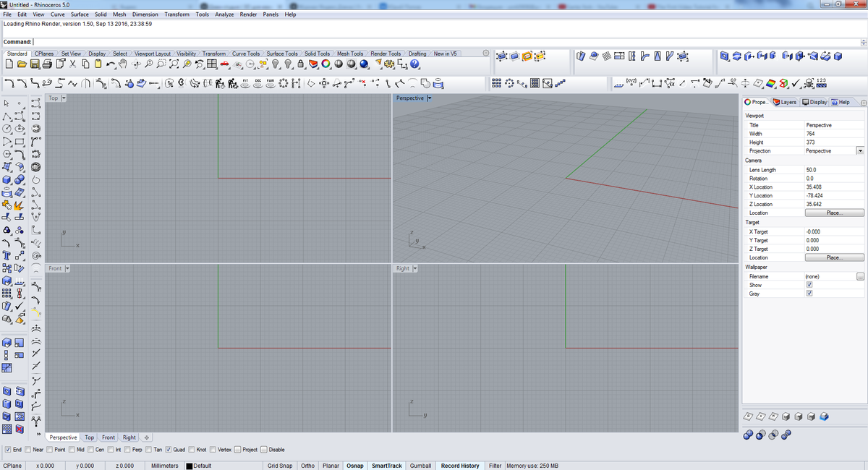The height and width of the screenshot is (470, 868).
Task: Click the red car Named Views icon
Action: coord(225,65)
